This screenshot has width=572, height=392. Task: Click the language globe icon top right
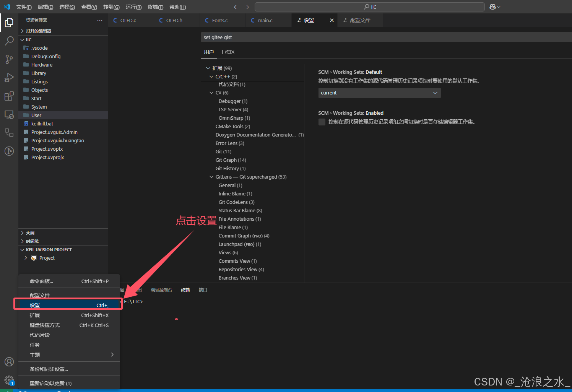point(493,7)
